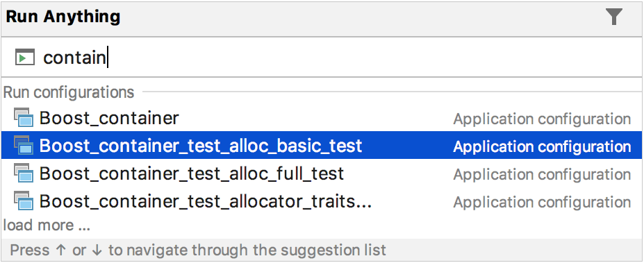This screenshot has width=644, height=263.
Task: Select the Boost_container run configuration
Action: (322, 118)
